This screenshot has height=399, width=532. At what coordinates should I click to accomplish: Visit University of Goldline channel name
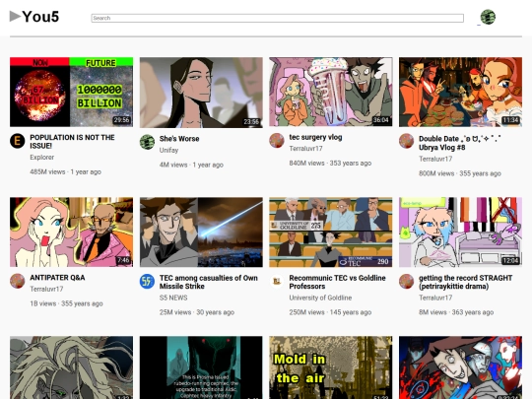[x=320, y=298]
